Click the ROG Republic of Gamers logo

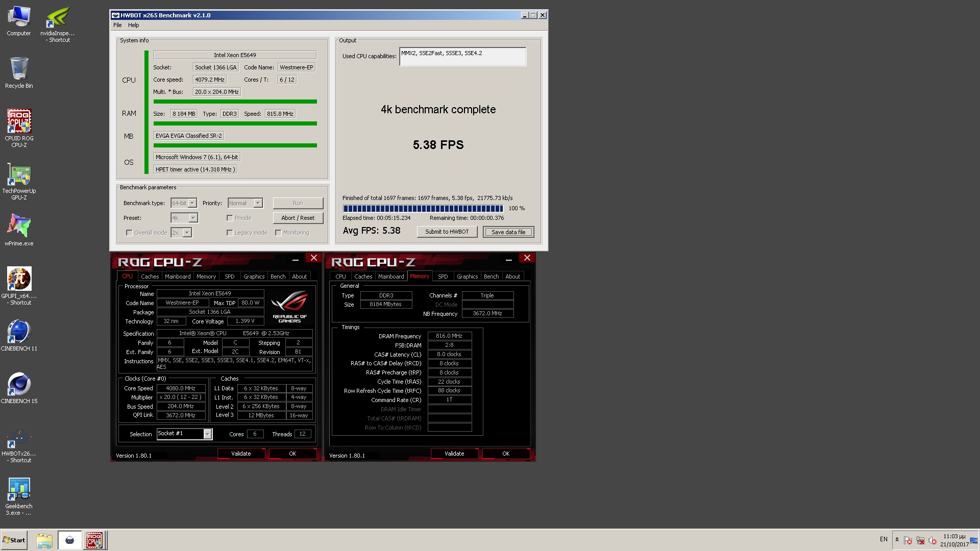pos(289,306)
